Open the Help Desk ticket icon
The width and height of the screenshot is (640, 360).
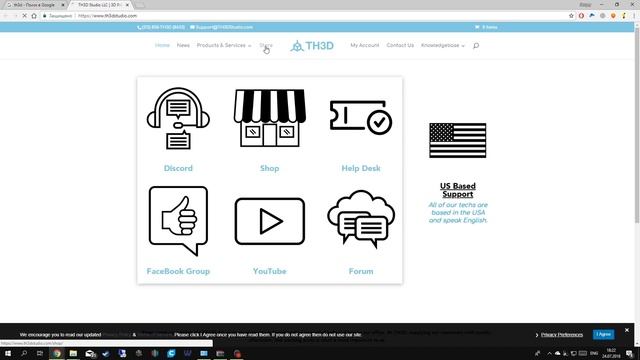click(x=361, y=117)
